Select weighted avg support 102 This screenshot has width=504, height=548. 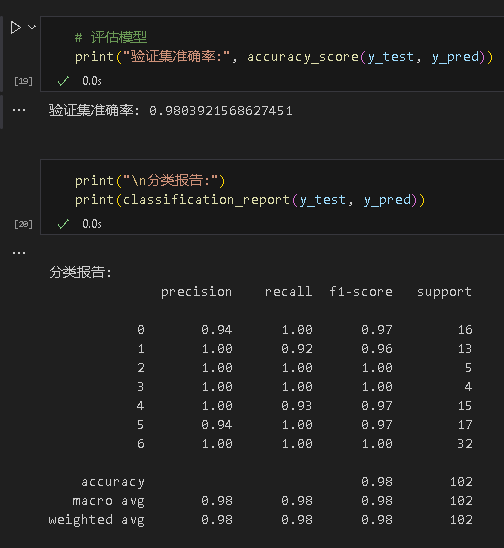coord(461,520)
